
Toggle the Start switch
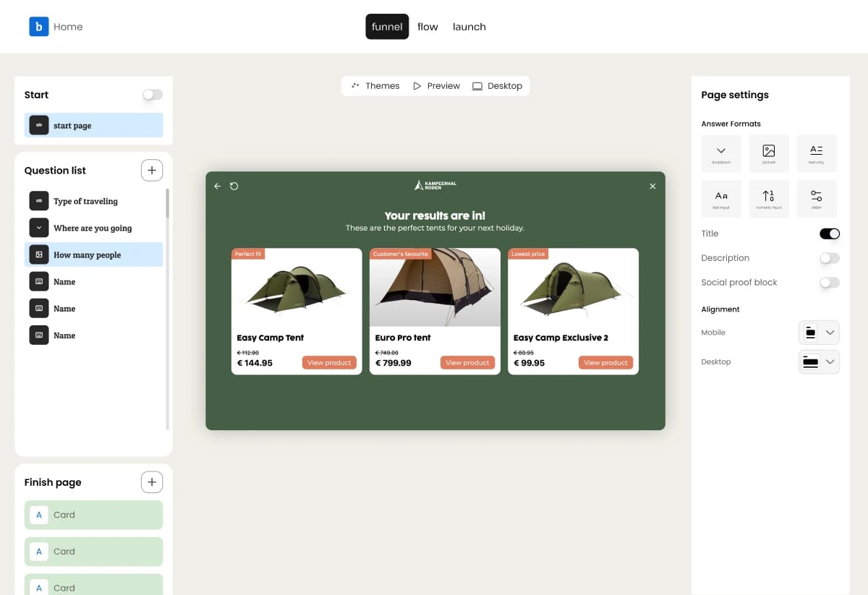[x=153, y=95]
